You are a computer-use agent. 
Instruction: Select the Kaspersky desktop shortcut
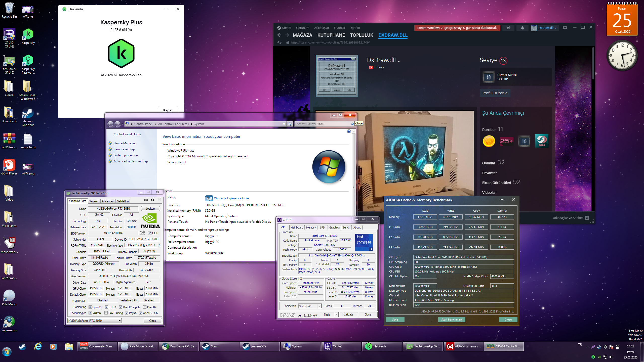point(28,36)
